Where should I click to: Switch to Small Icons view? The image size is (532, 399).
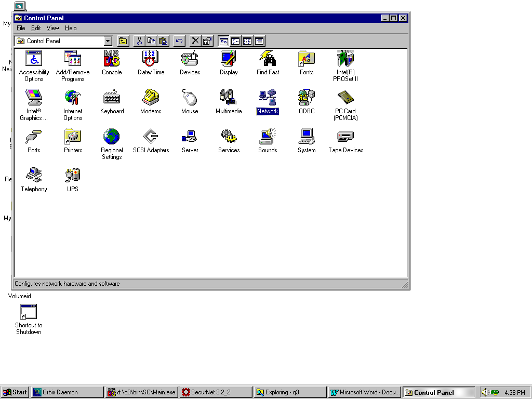point(235,41)
